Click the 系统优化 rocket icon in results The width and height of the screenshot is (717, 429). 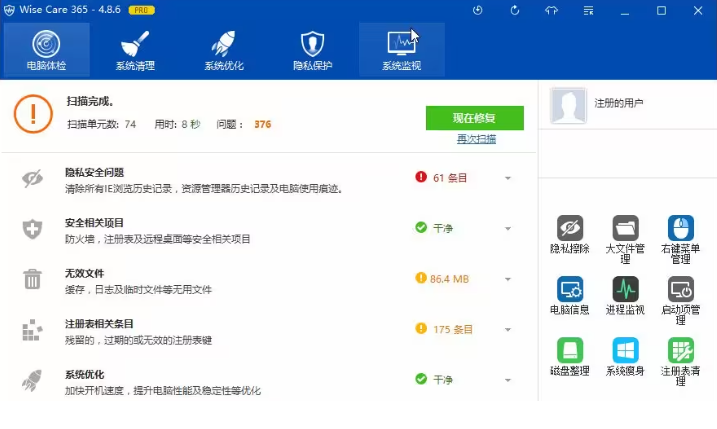coord(32,380)
